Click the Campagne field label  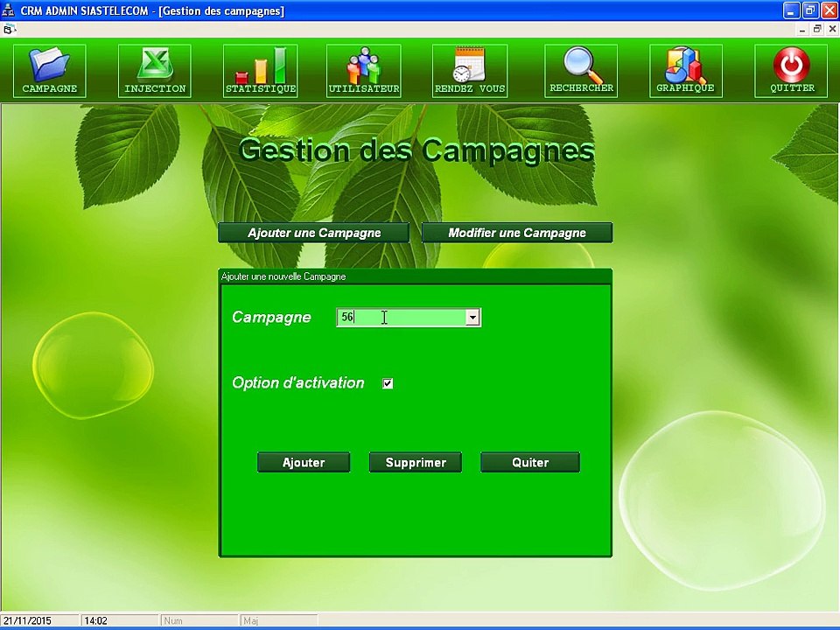click(271, 317)
